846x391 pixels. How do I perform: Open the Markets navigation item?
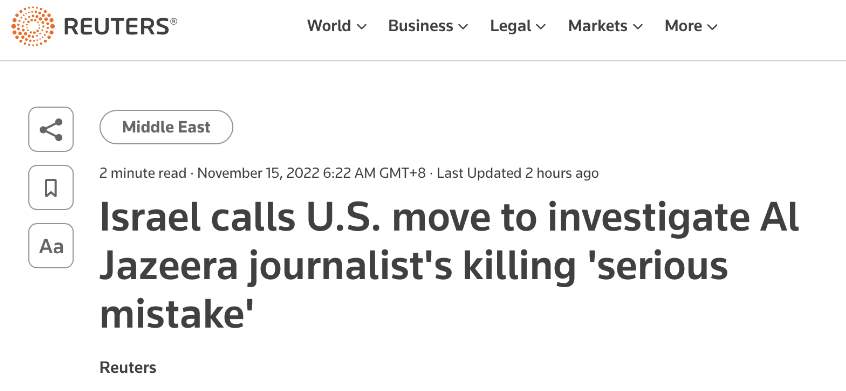coord(597,26)
